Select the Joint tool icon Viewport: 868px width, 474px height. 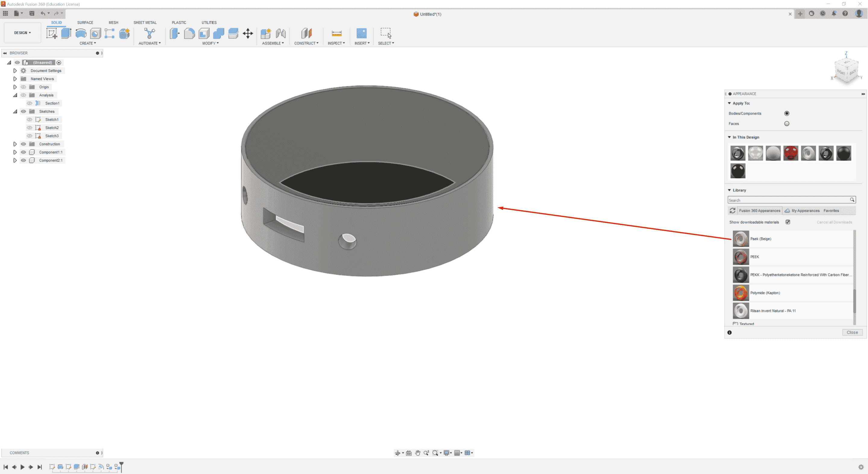[280, 33]
